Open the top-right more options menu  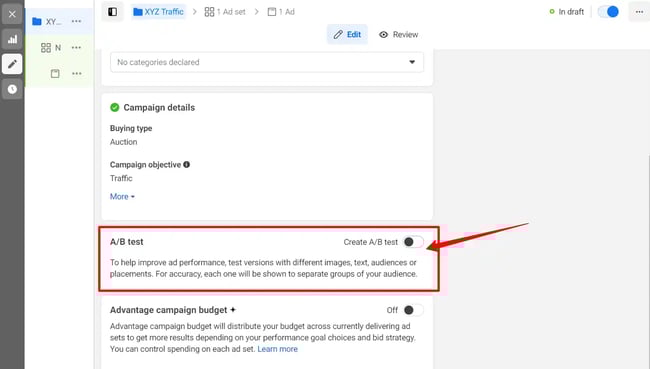tap(640, 12)
